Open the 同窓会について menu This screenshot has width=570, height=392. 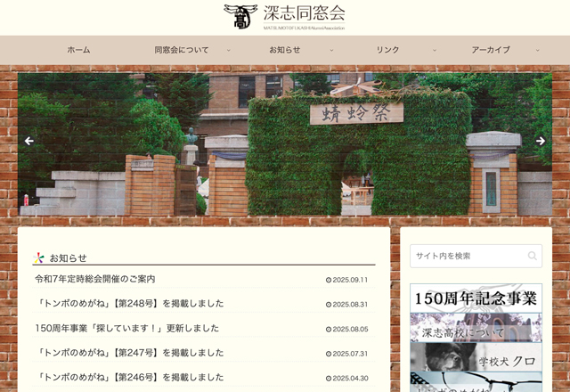point(182,50)
